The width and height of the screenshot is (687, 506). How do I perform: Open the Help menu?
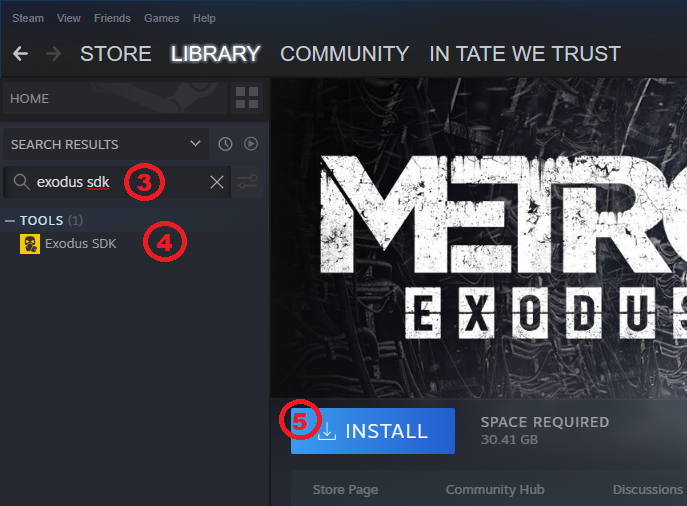[204, 18]
